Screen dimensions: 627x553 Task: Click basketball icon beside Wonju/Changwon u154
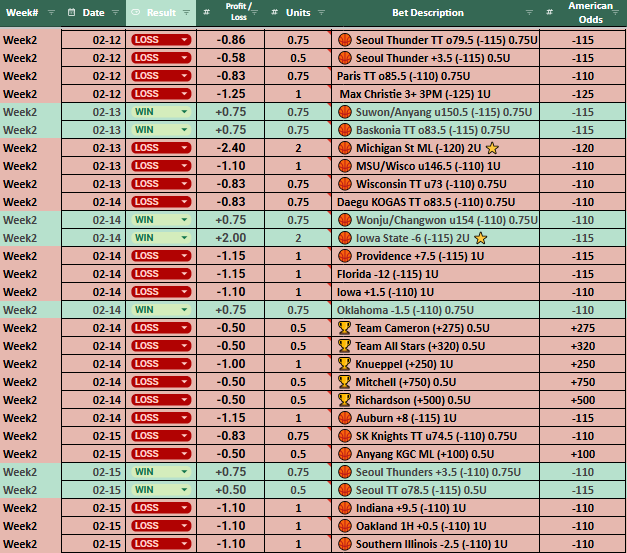[x=345, y=220]
